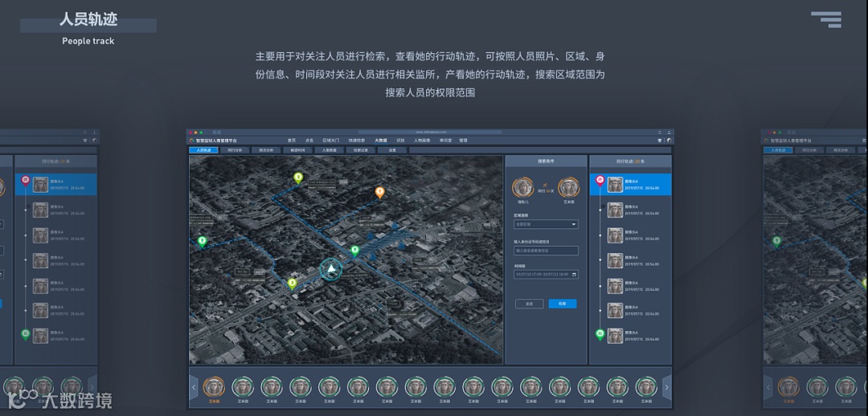Click 智慧监狱人像管理平台 title in right window
868x416 pixels.
[x=790, y=141]
